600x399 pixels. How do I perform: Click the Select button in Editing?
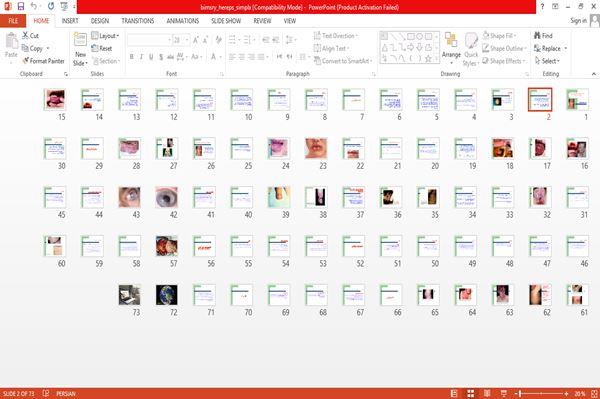pyautogui.click(x=547, y=61)
